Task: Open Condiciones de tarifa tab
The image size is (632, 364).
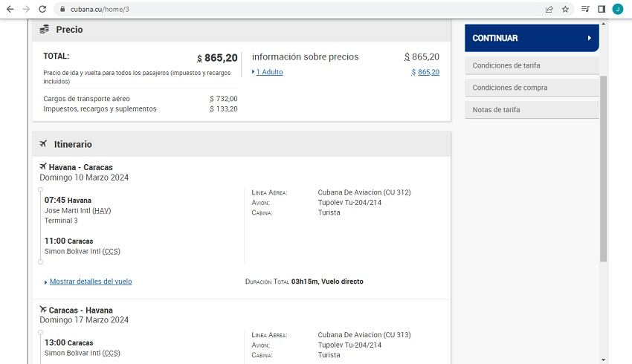Action: [532, 65]
